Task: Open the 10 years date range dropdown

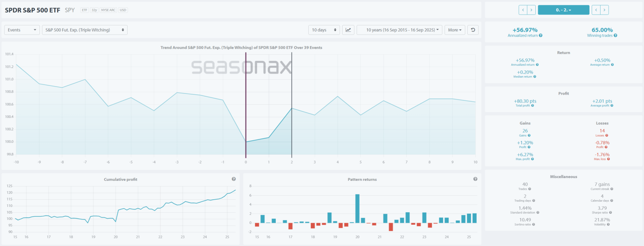Action: coord(399,30)
